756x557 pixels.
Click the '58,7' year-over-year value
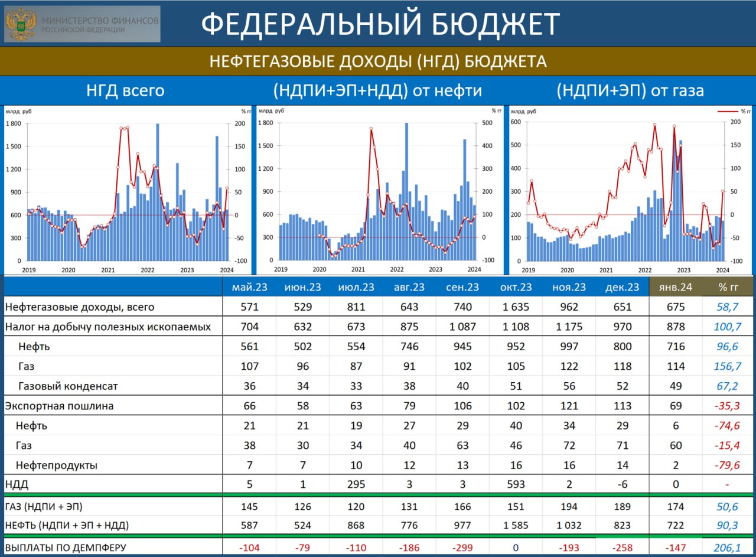click(x=727, y=307)
